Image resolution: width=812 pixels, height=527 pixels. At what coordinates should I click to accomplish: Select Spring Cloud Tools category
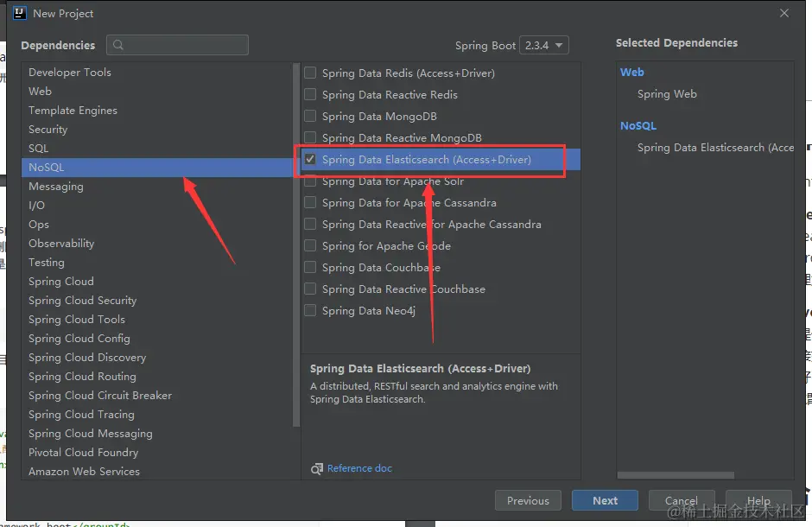tap(157, 320)
